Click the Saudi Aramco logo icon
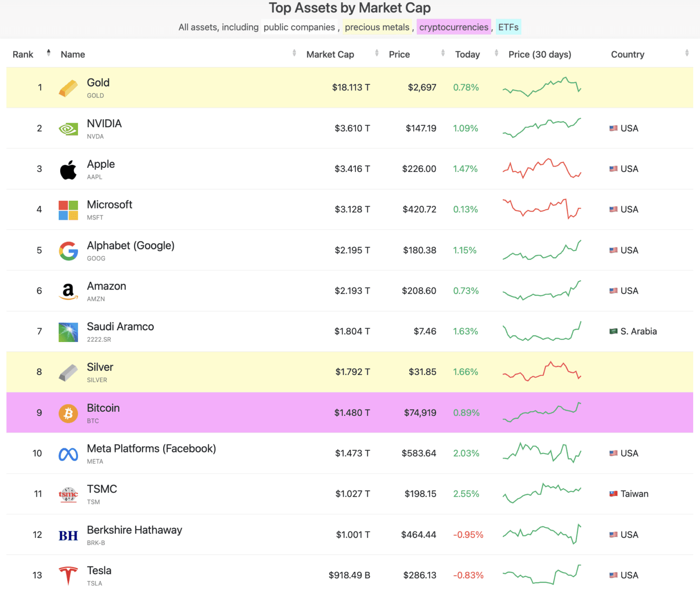 68,332
